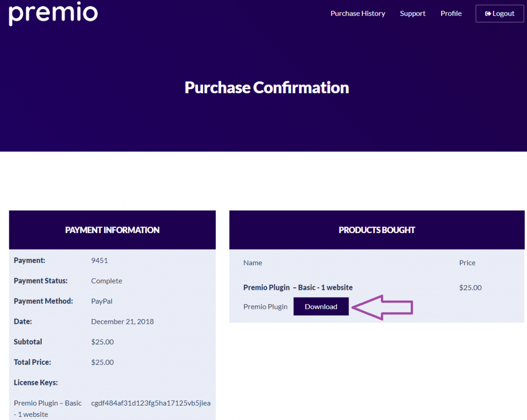Click the date December 21, 2018
The image size is (527, 420).
(x=122, y=322)
